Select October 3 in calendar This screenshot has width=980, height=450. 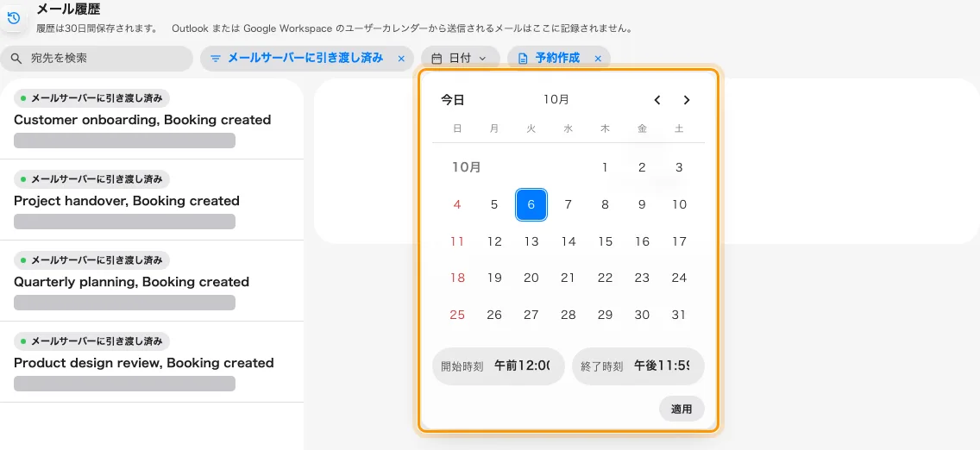pyautogui.click(x=680, y=167)
